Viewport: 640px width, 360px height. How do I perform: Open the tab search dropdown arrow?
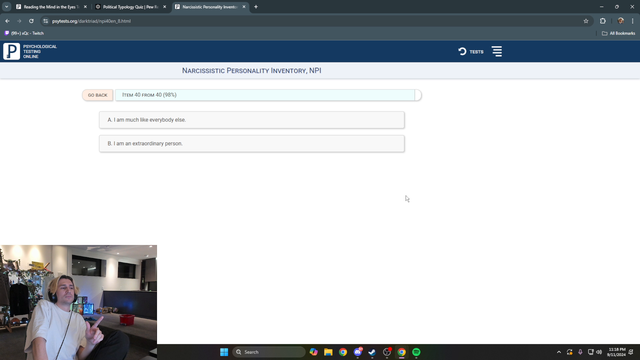pos(7,7)
